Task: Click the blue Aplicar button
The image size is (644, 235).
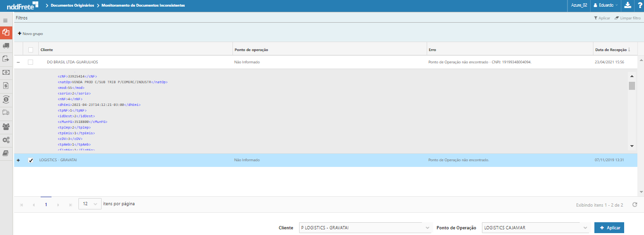Action: (x=609, y=228)
